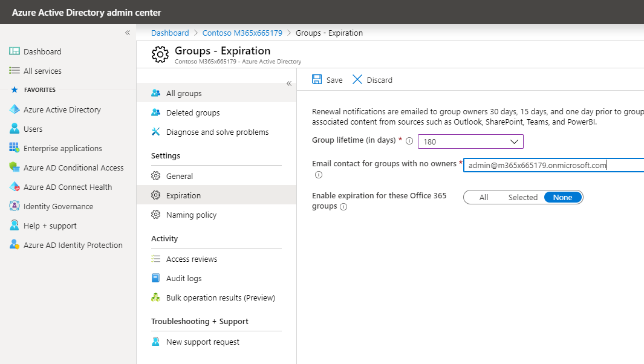Screen dimensions: 644x364
Task: Open Bulk operation results (Preview)
Action: (x=216, y=297)
